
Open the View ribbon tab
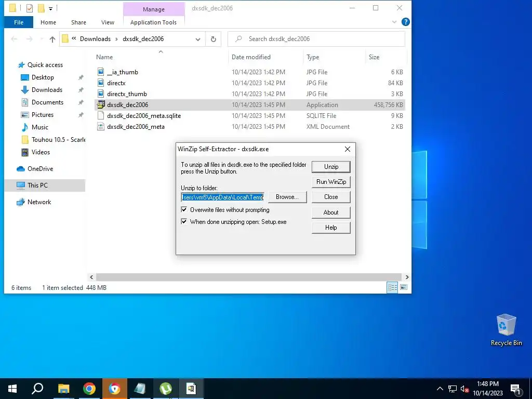[108, 22]
